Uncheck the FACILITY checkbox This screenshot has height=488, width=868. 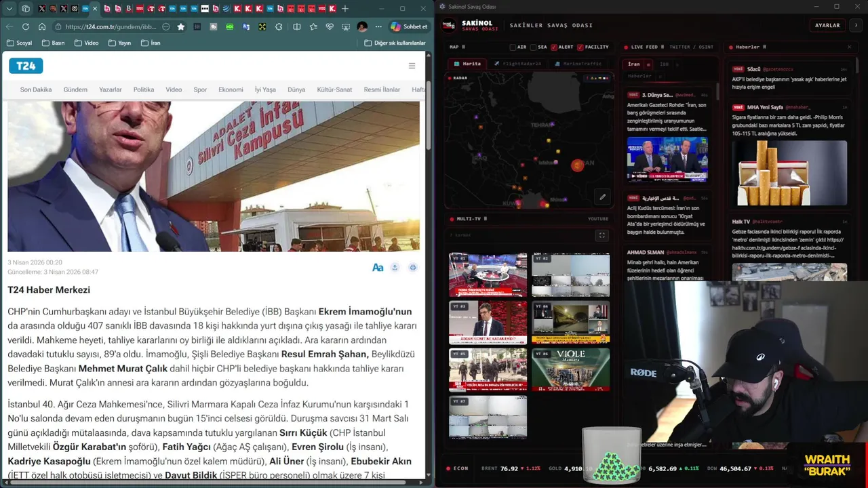coord(580,47)
